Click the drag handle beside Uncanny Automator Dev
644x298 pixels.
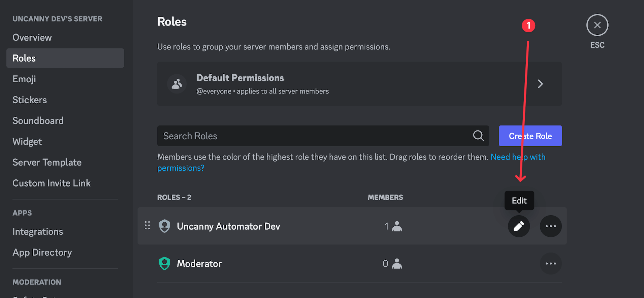[147, 225]
